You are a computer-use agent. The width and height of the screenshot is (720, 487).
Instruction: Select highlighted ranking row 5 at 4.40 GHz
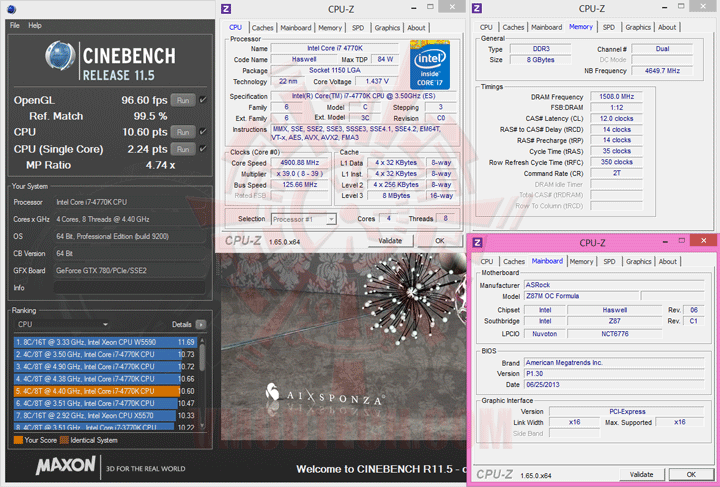point(106,391)
